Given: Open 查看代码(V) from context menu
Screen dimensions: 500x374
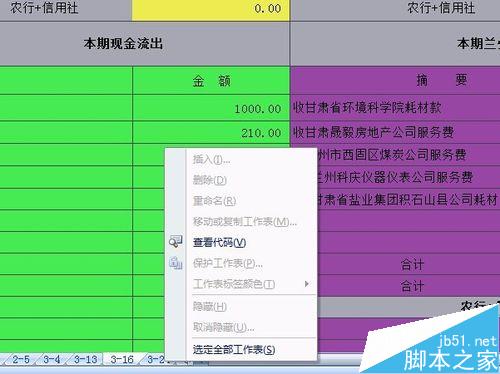Looking at the screenshot, I should (x=219, y=242).
